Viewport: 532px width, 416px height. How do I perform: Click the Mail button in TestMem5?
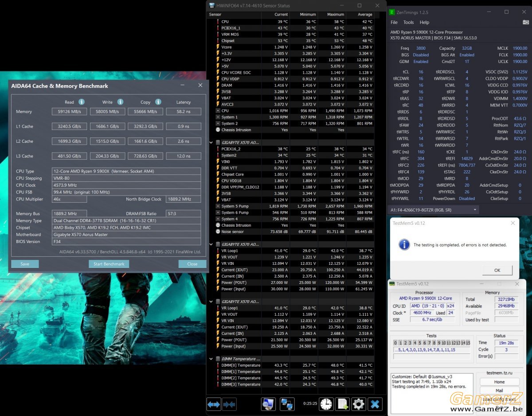pyautogui.click(x=499, y=391)
